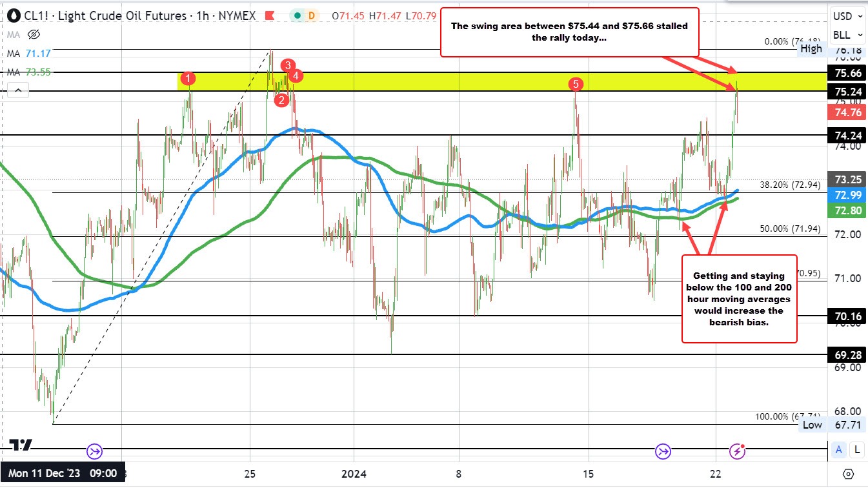Screen dimensions: 868x488
Task: Click the green market open status dot
Action: [x=296, y=15]
